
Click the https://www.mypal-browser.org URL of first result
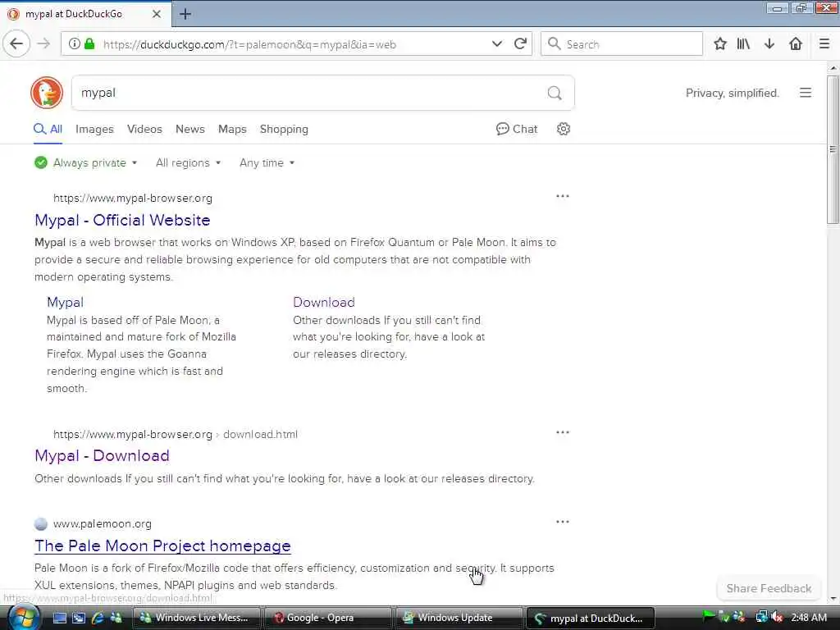pos(132,199)
